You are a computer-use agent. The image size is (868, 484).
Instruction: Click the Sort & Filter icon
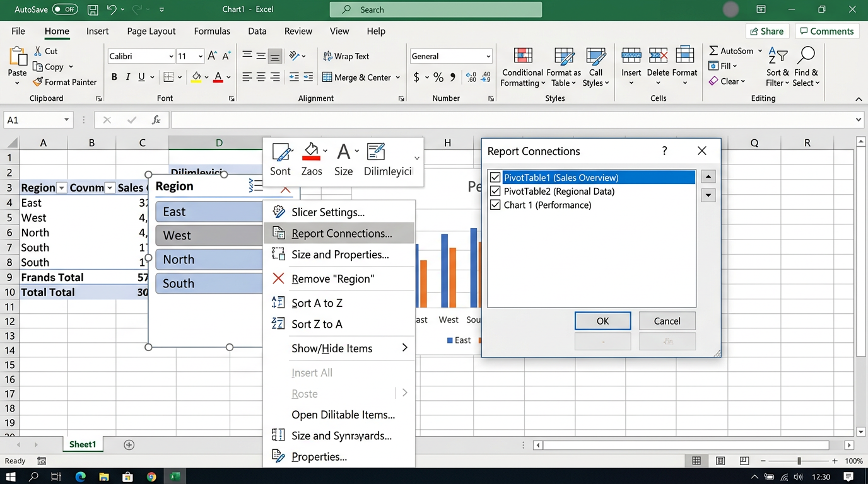point(777,56)
